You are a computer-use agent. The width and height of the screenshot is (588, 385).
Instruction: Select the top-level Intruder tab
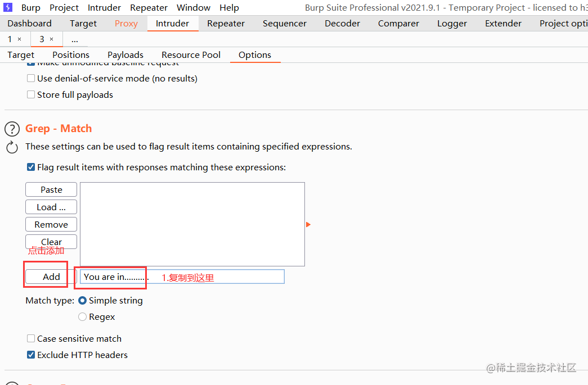[173, 24]
